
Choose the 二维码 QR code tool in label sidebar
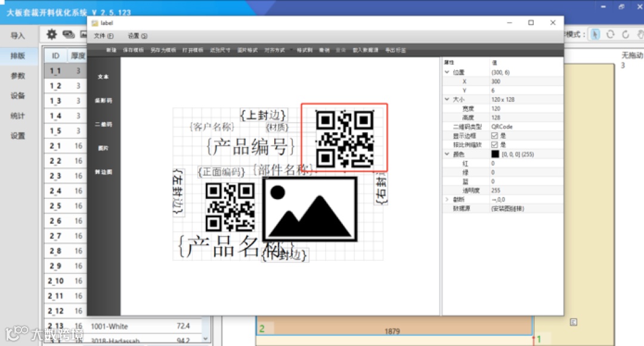(103, 124)
